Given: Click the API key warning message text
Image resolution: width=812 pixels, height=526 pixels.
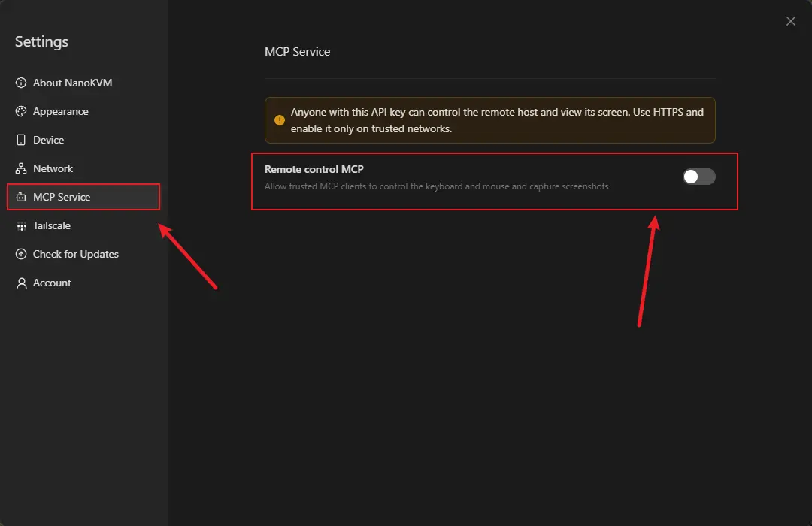Looking at the screenshot, I should (497, 120).
